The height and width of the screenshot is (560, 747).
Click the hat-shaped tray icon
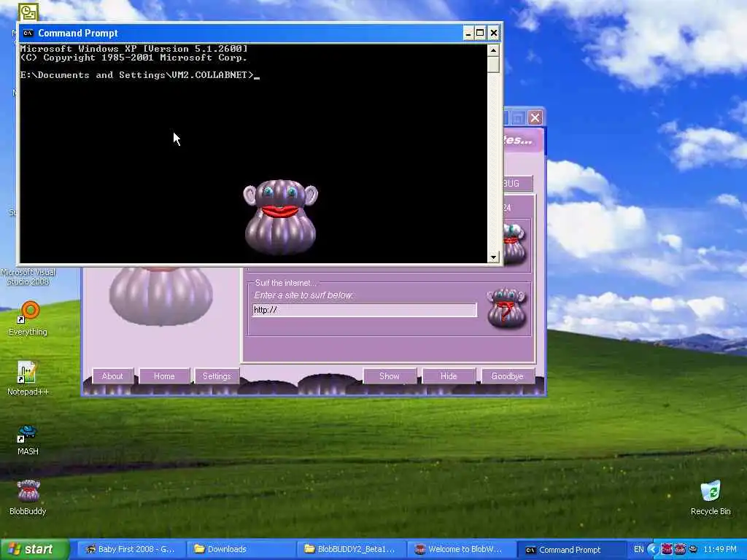pyautogui.click(x=693, y=549)
